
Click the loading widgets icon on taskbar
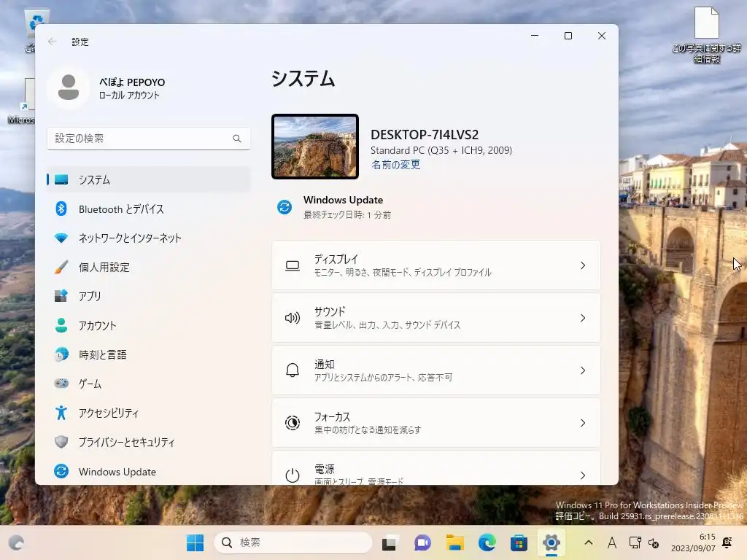coord(17,542)
